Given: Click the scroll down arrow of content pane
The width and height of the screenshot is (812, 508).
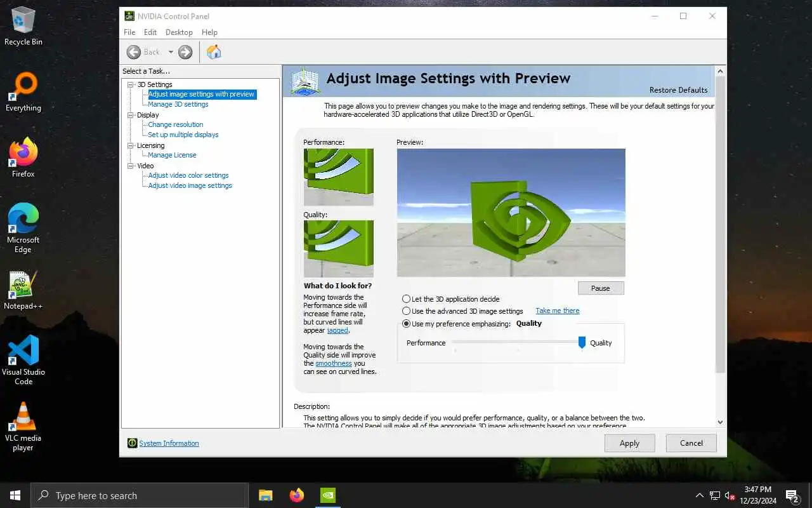Looking at the screenshot, I should [x=720, y=422].
